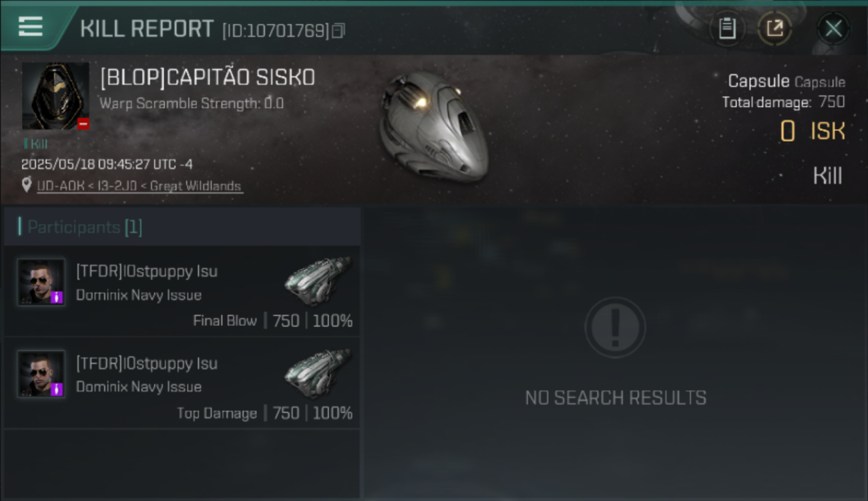This screenshot has height=501, width=868.
Task: Open CAPITÃO SISKO's portrait
Action: click(55, 96)
